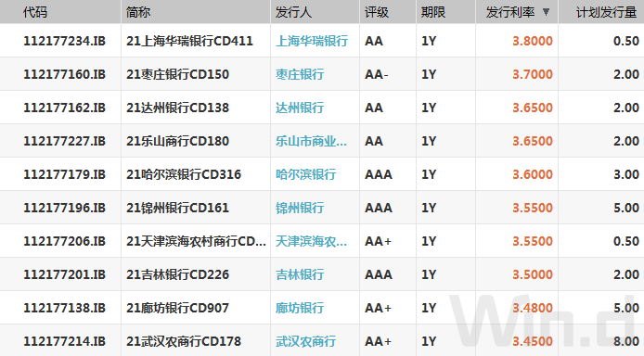Open issuer link 达州银行
Viewport: 644px width, 356px height.
[300, 108]
